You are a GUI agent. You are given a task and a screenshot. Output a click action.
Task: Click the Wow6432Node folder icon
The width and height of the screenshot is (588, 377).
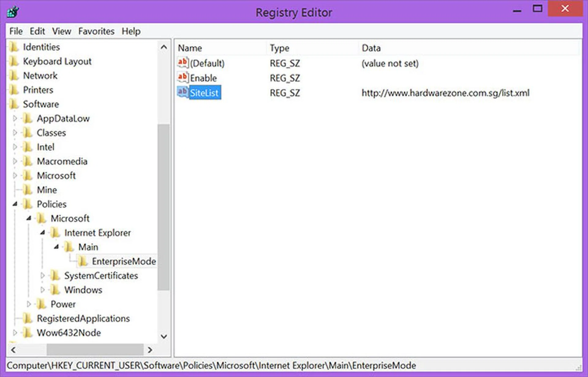tap(28, 333)
